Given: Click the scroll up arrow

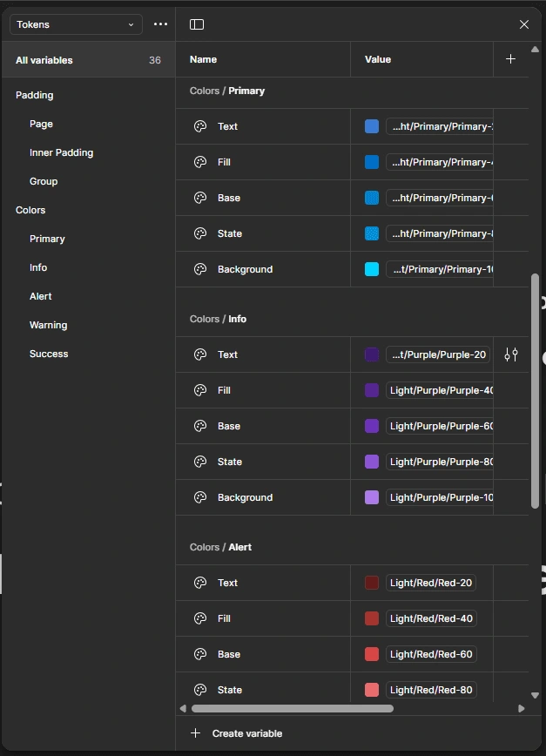Looking at the screenshot, I should (535, 49).
